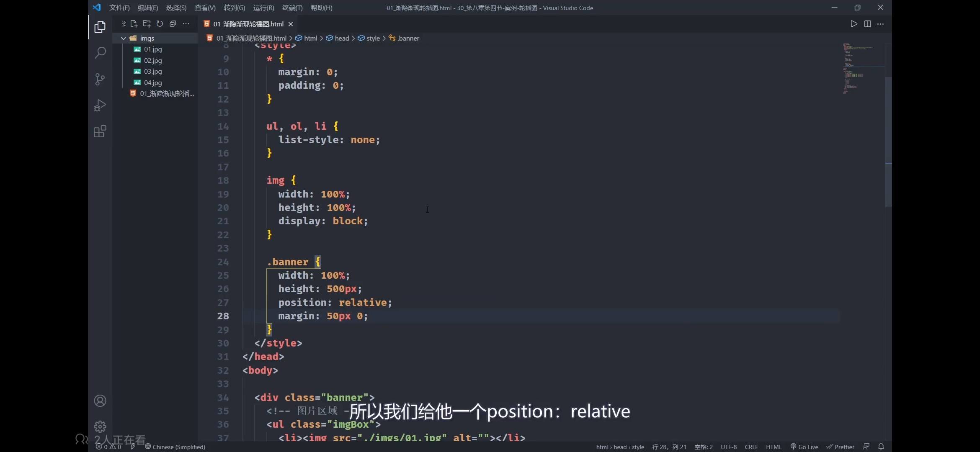Split the editor to the right
980x452 pixels.
coord(867,24)
